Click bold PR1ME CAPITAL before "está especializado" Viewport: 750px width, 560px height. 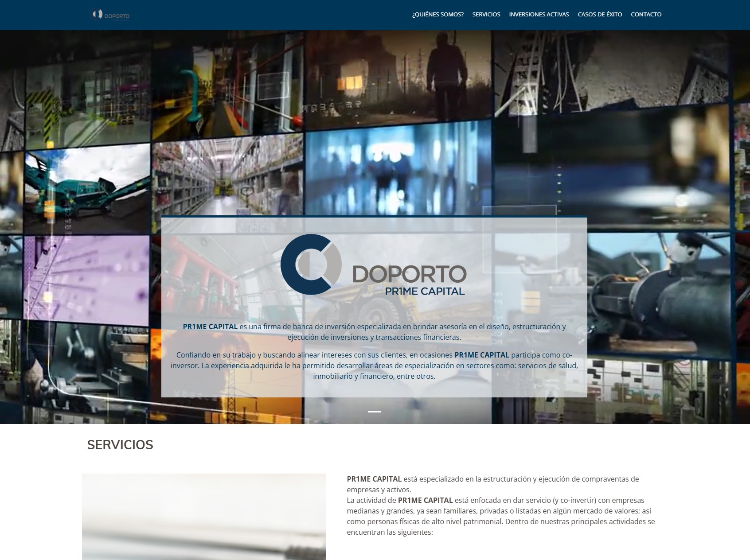pos(374,479)
